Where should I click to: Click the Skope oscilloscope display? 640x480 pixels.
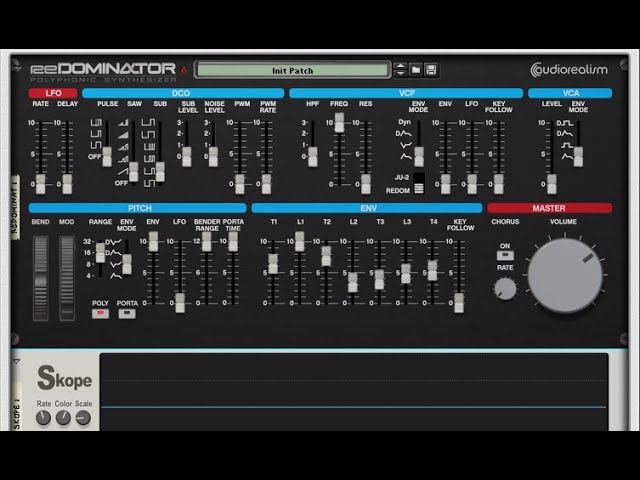pyautogui.click(x=354, y=392)
